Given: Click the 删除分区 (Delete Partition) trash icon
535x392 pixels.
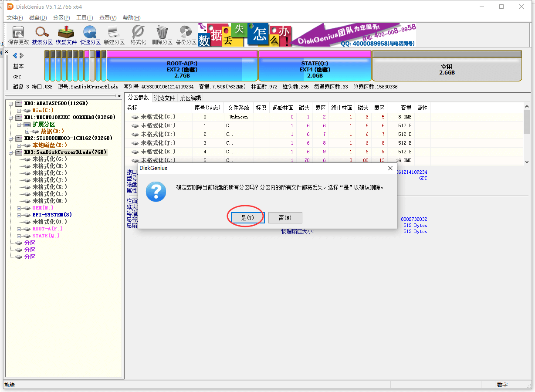Looking at the screenshot, I should tap(162, 35).
